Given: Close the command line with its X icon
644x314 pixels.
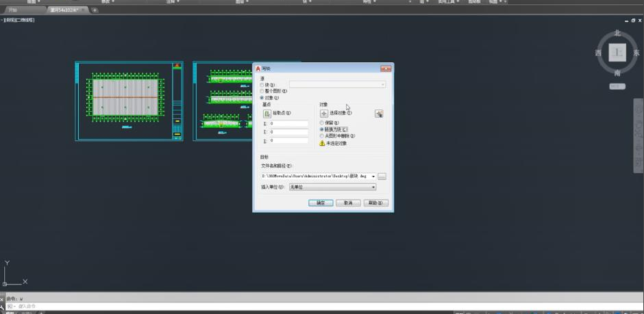Looking at the screenshot, I should coord(2,299).
